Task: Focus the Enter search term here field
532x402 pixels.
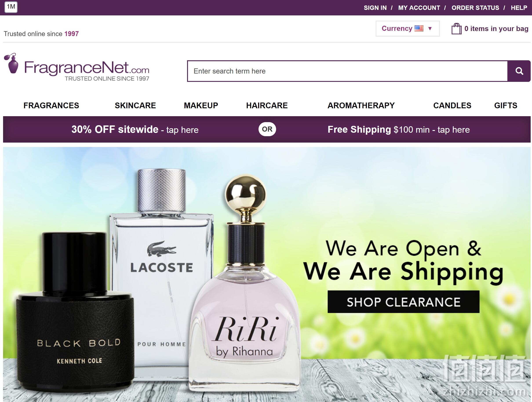Action: point(348,71)
